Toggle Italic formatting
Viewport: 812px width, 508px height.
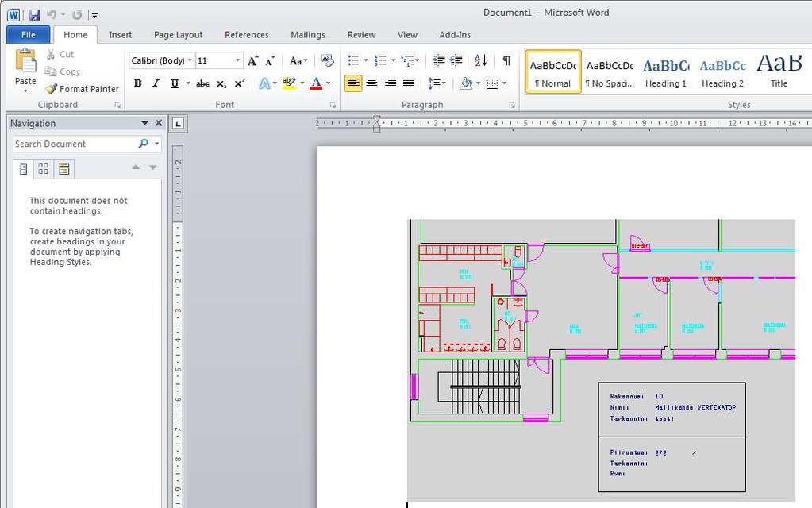click(x=156, y=83)
